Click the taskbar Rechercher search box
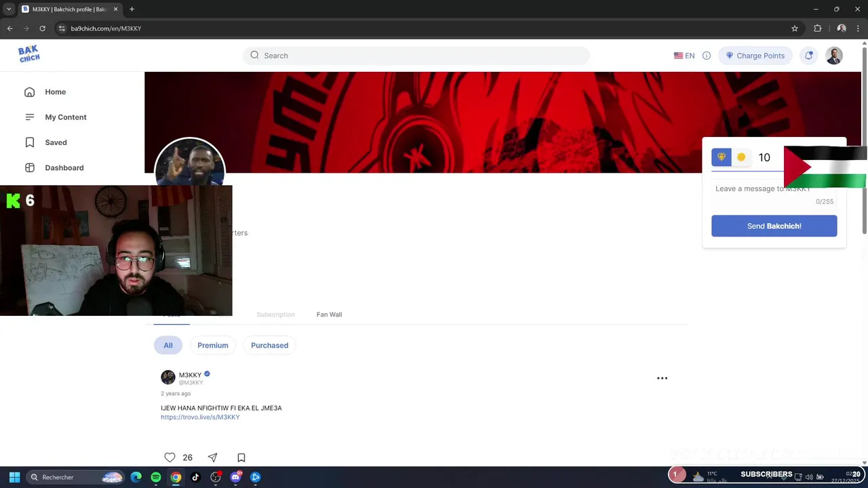 point(75,477)
